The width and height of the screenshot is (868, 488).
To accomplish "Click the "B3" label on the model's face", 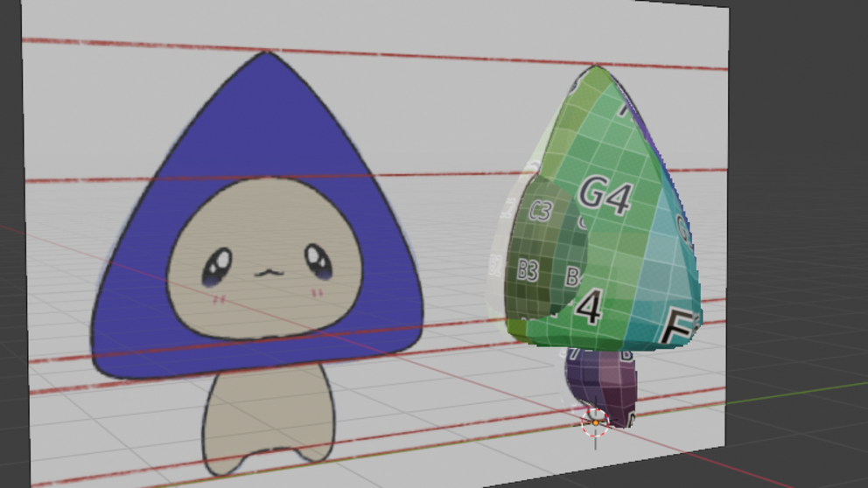I will click(x=528, y=270).
